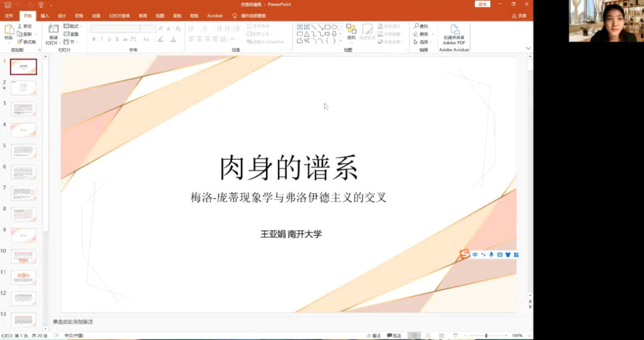
Task: Toggle Notes (备注) pane in status bar
Action: [x=374, y=335]
